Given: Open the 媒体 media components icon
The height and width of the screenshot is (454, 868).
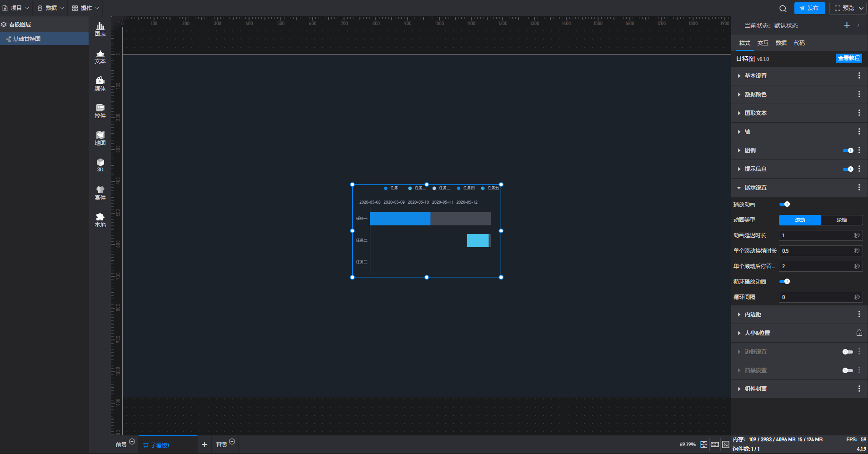Looking at the screenshot, I should tap(100, 84).
